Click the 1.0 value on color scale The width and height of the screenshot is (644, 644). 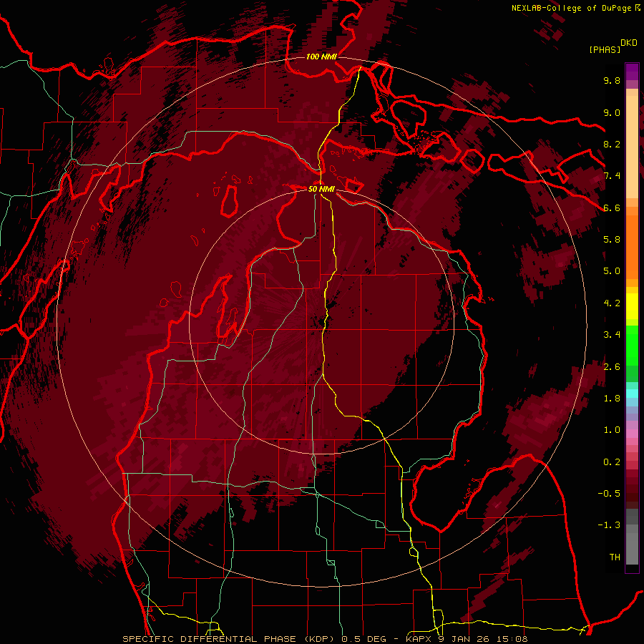click(612, 430)
